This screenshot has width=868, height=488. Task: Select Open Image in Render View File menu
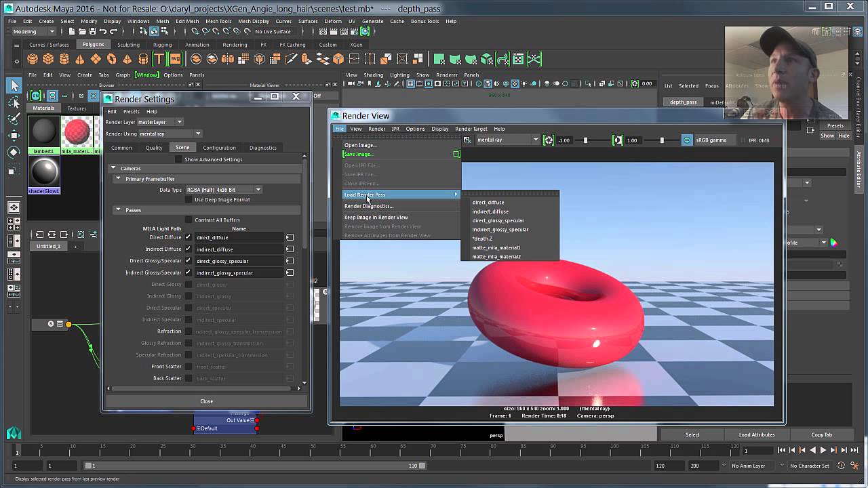[x=360, y=145]
